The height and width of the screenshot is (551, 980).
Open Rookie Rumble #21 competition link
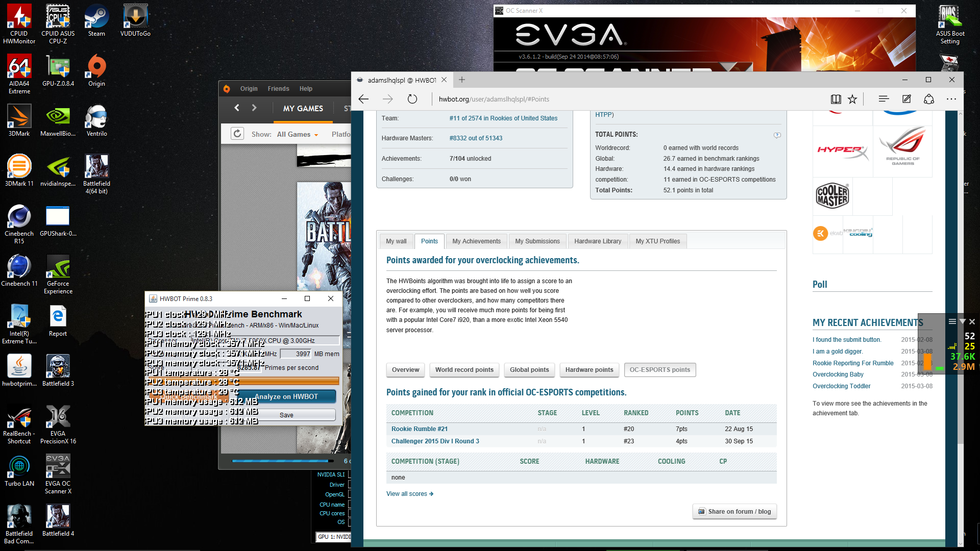[420, 429]
